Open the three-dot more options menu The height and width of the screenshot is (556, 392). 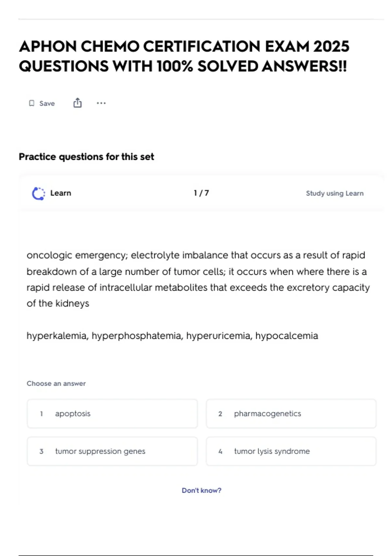101,103
